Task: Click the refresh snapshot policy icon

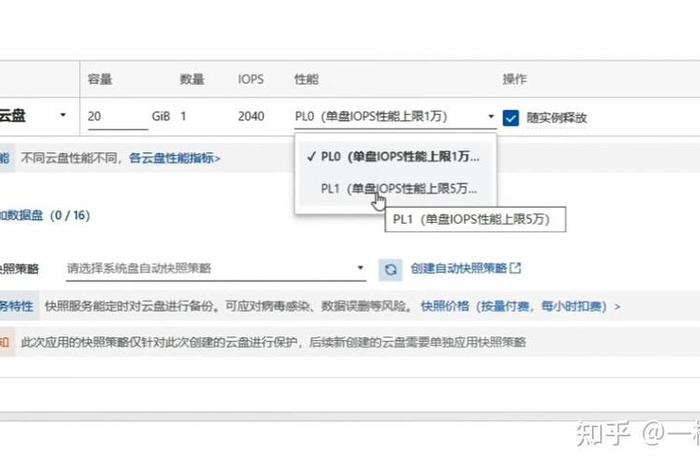Action: click(391, 270)
